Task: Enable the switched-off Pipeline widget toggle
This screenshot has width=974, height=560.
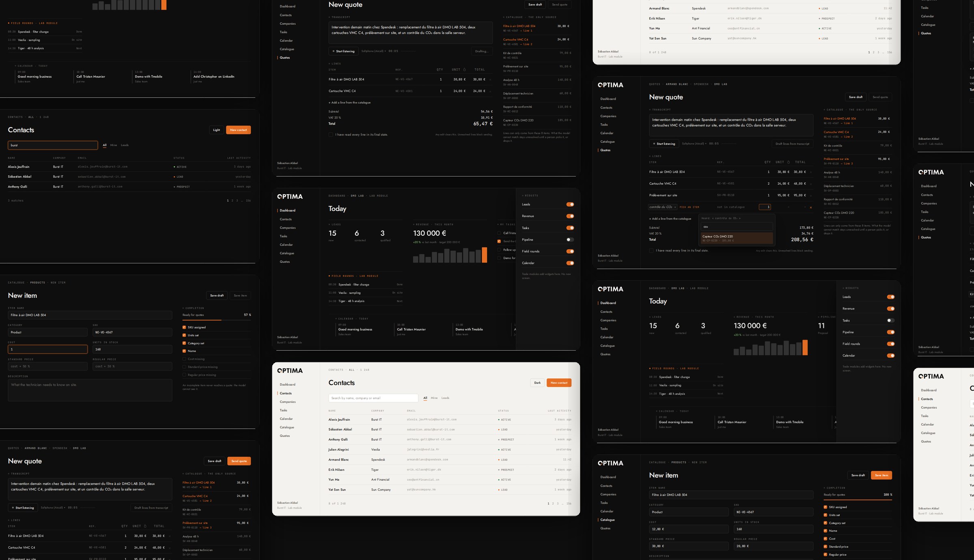Action: [570, 239]
